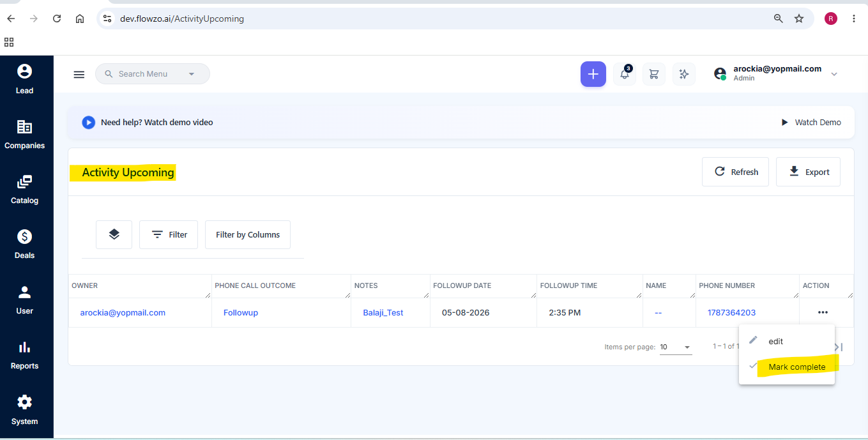Open Deals in the sidebar

pyautogui.click(x=24, y=245)
